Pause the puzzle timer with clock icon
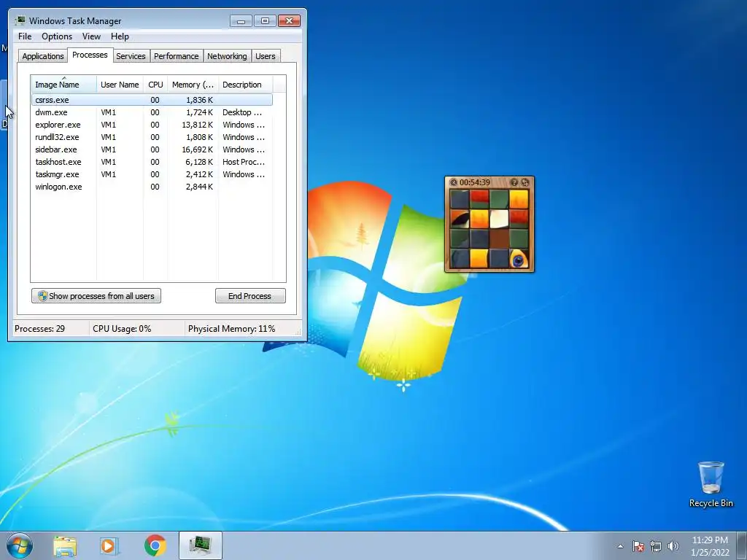Image resolution: width=747 pixels, height=560 pixels. click(x=454, y=182)
